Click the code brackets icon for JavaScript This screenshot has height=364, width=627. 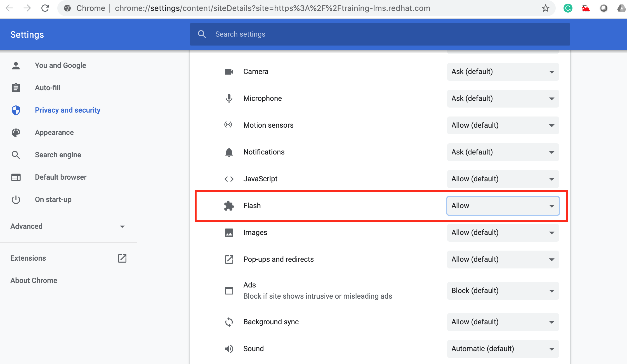(x=229, y=179)
